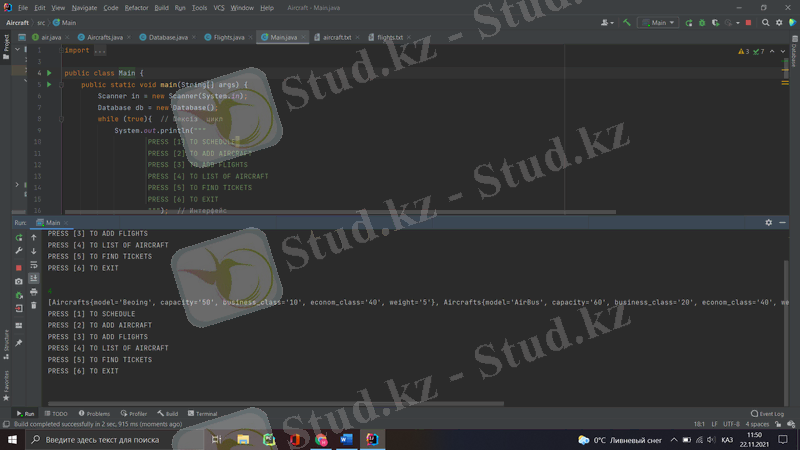Switch to the air.java tab
The image size is (800, 450).
coord(51,37)
